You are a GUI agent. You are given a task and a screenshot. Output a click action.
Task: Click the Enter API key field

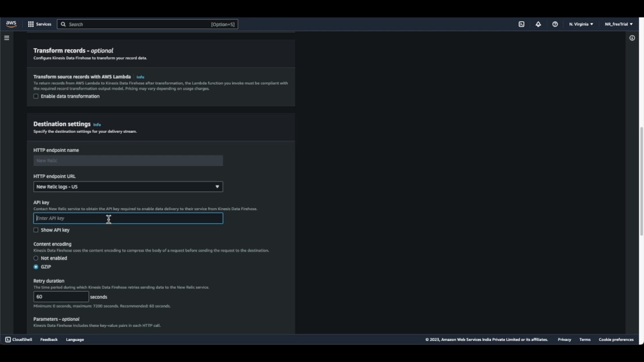[128, 218]
